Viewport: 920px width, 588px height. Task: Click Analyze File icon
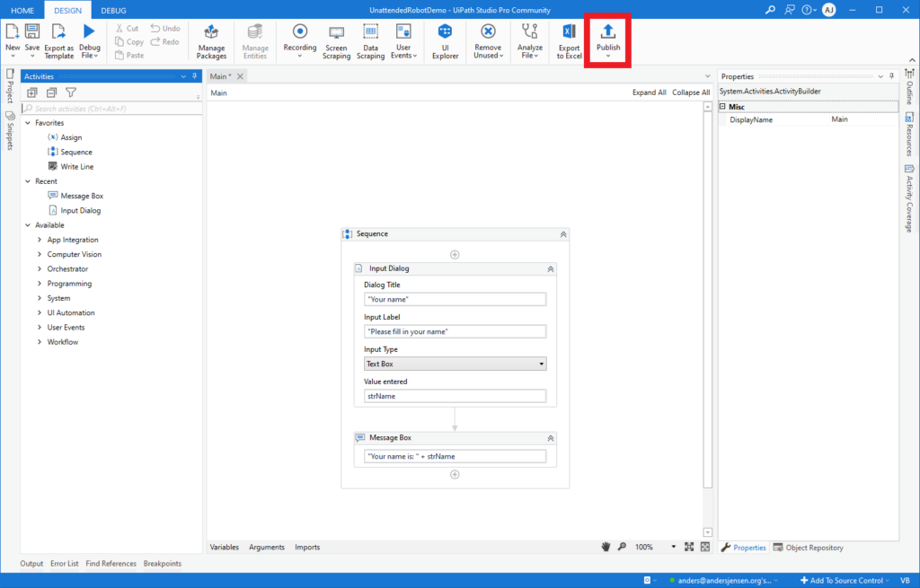click(x=530, y=31)
